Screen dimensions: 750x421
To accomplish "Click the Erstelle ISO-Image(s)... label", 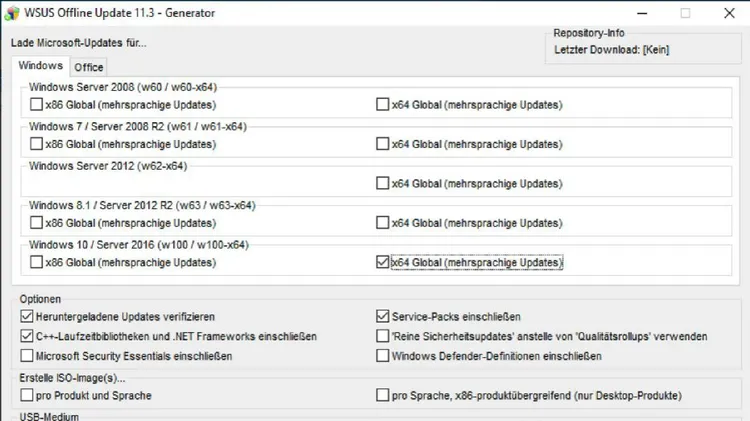I will pyautogui.click(x=72, y=378).
